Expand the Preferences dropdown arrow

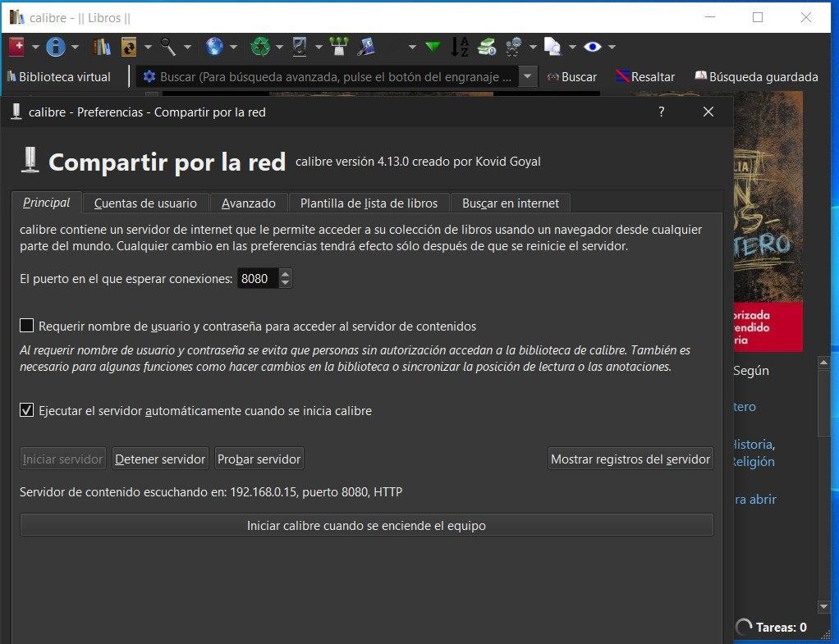533,47
